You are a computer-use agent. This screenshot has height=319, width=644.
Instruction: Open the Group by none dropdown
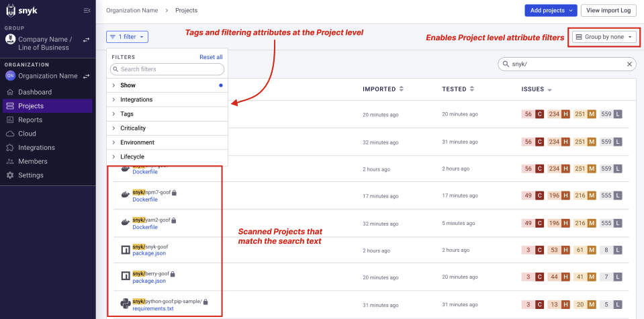coord(604,37)
